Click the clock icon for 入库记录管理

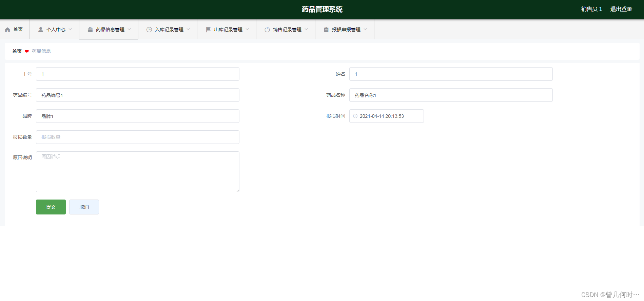(x=149, y=30)
